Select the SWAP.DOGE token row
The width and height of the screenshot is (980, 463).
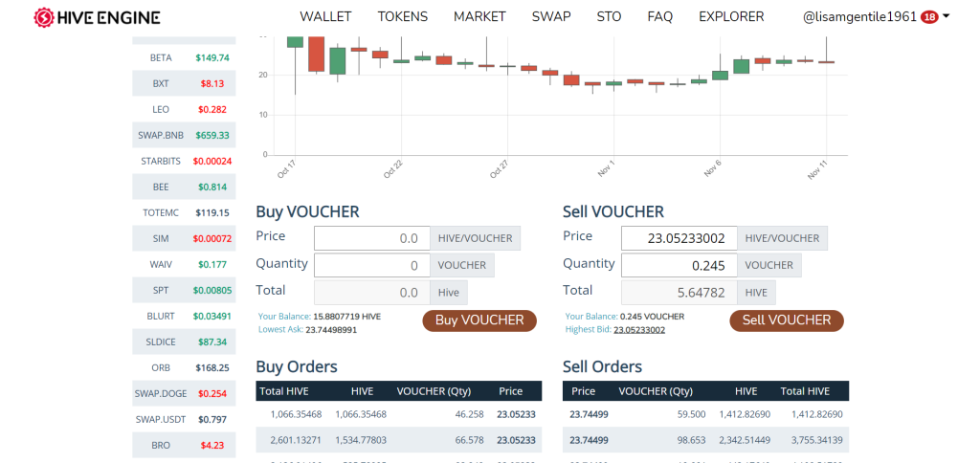tap(184, 393)
